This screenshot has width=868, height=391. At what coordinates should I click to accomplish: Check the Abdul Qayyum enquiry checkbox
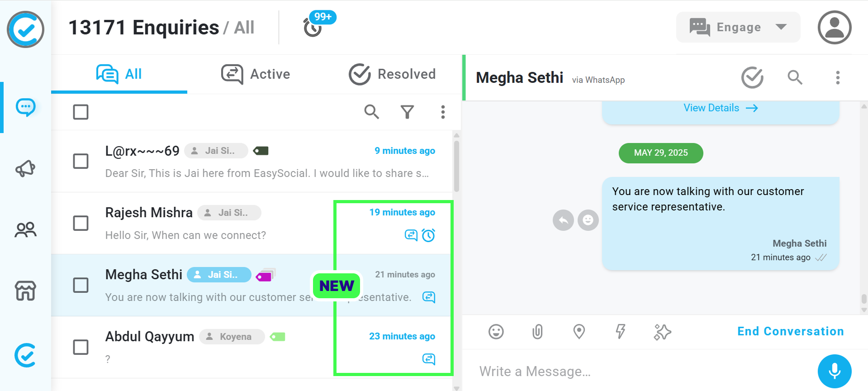pos(81,347)
